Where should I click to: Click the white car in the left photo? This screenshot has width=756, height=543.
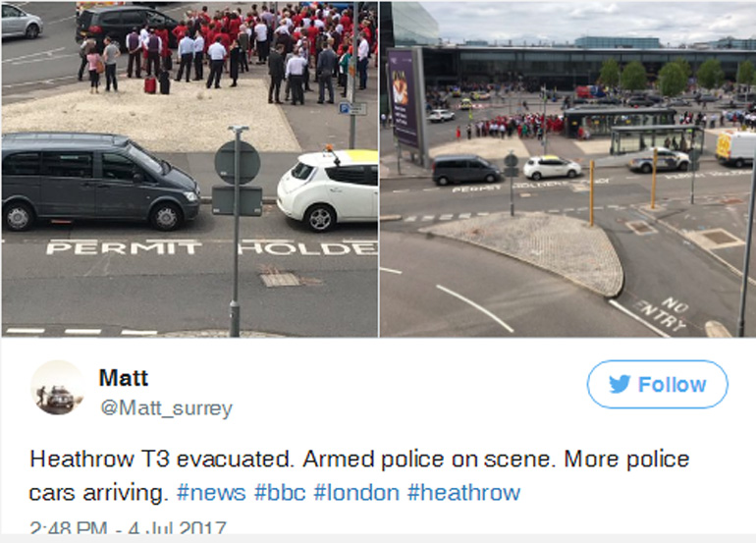click(327, 190)
